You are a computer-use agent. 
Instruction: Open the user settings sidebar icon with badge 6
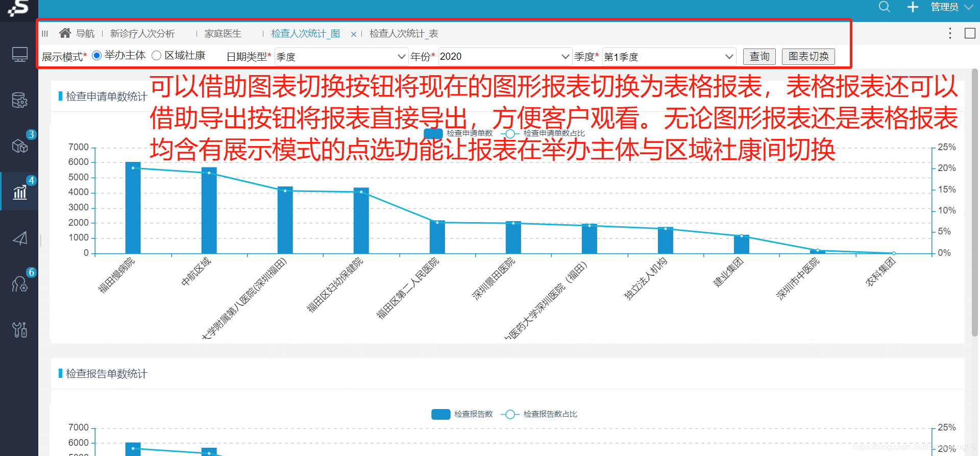point(19,284)
